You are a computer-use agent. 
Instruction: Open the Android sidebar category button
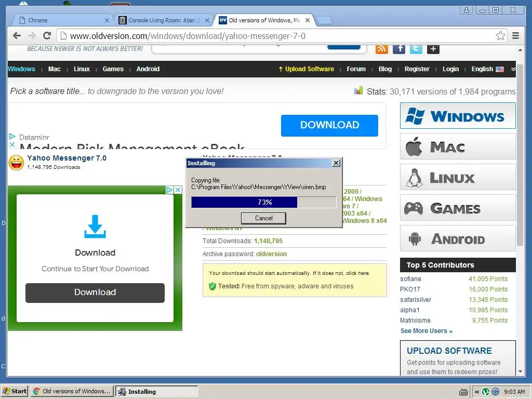[x=458, y=238]
